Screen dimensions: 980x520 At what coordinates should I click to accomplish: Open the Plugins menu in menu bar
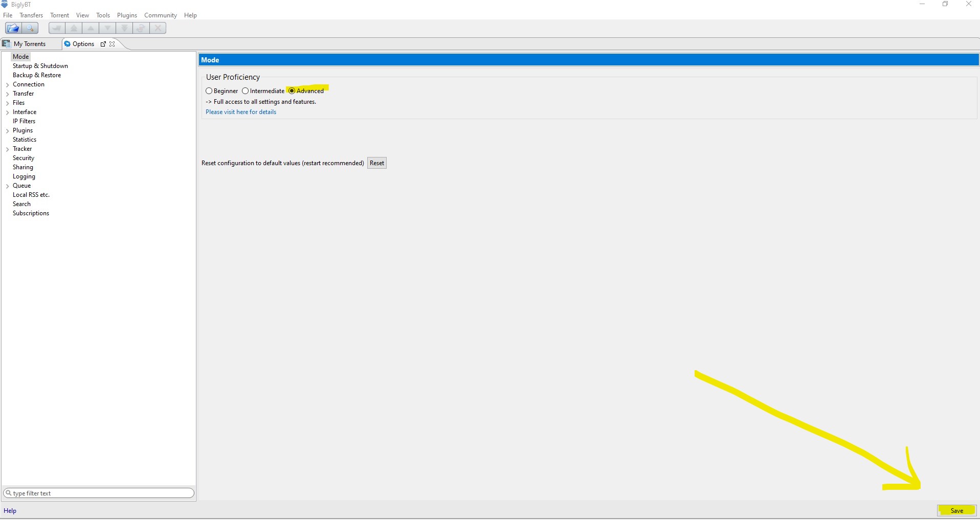click(127, 15)
